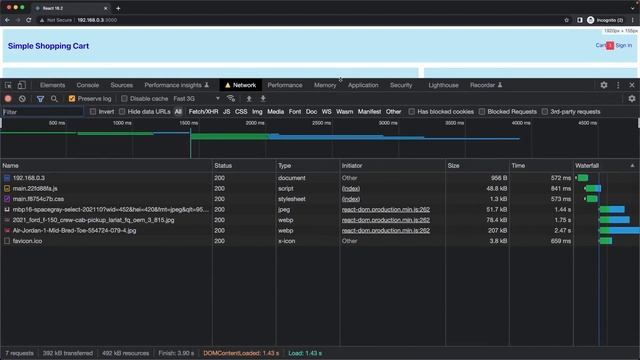The height and width of the screenshot is (360, 640).
Task: Filter requests by Font type
Action: click(295, 112)
